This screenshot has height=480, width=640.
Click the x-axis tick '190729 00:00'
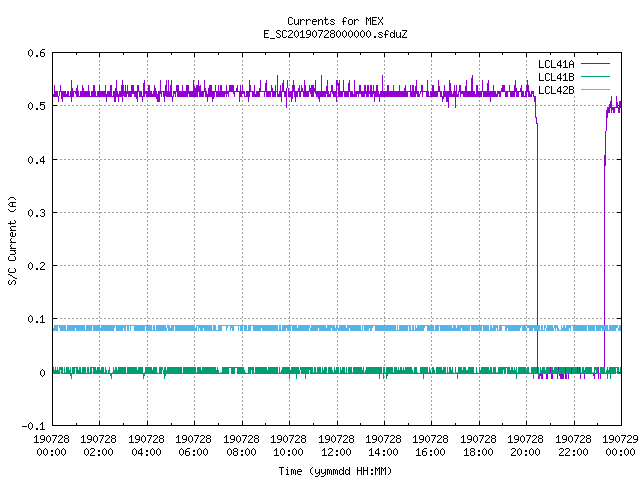tap(620, 446)
